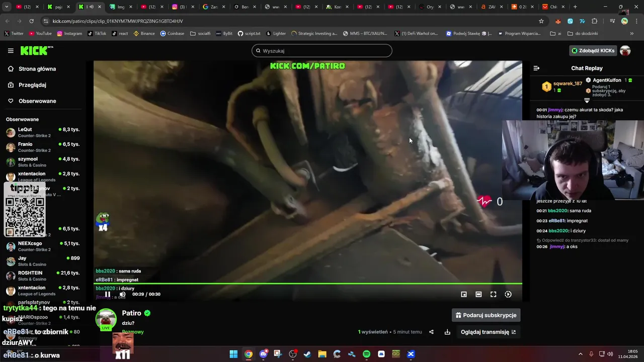Open user profile avatar menu
Screen dimensions: 644x362
tap(625, 51)
